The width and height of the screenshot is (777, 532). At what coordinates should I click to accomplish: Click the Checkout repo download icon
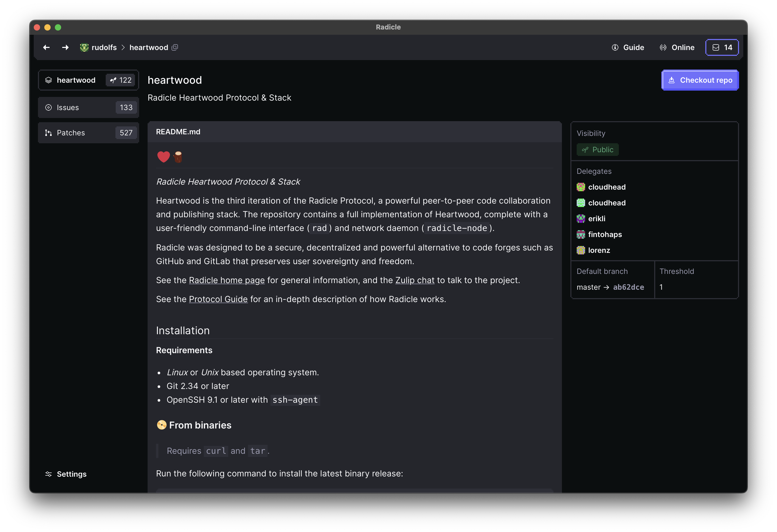click(x=672, y=80)
